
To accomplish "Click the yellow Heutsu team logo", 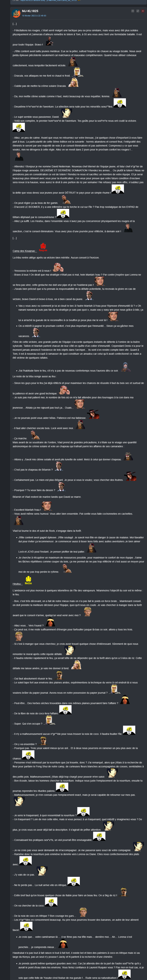I will 28,580.
